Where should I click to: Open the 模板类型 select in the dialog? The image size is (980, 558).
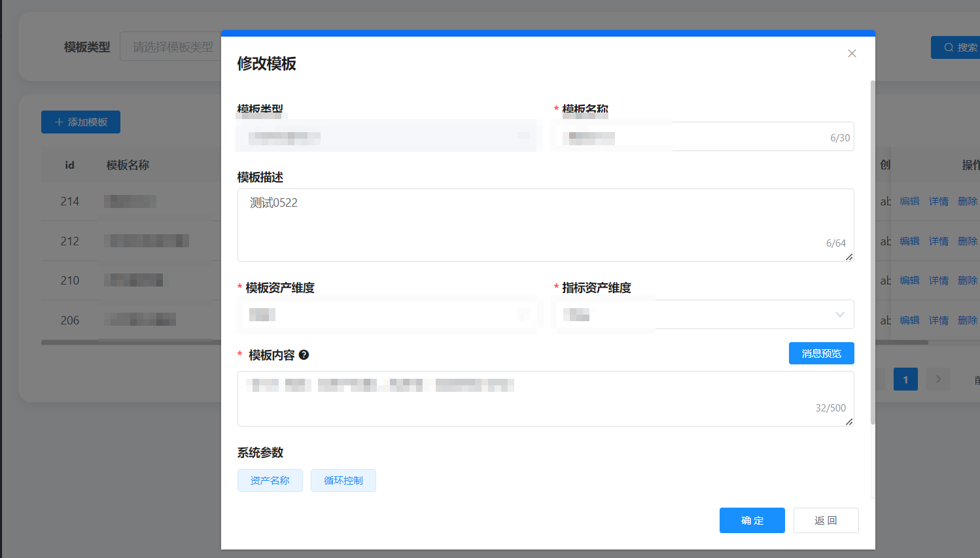click(387, 136)
